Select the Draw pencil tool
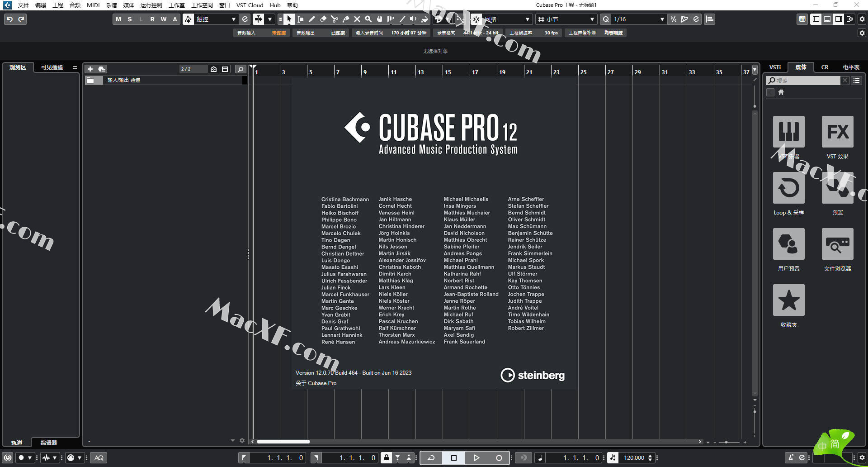868x467 pixels. (x=312, y=19)
